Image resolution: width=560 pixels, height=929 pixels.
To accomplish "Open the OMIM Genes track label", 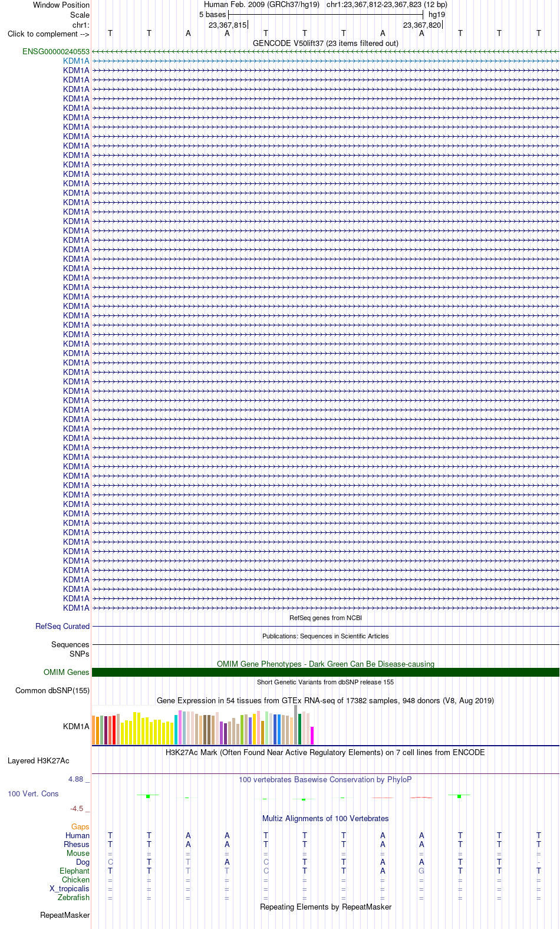I will 67,673.
